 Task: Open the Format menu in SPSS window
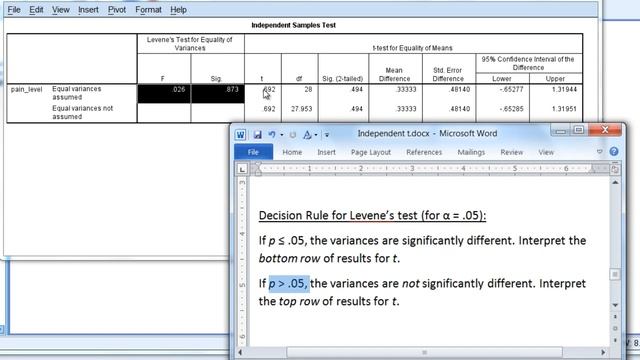click(x=148, y=9)
